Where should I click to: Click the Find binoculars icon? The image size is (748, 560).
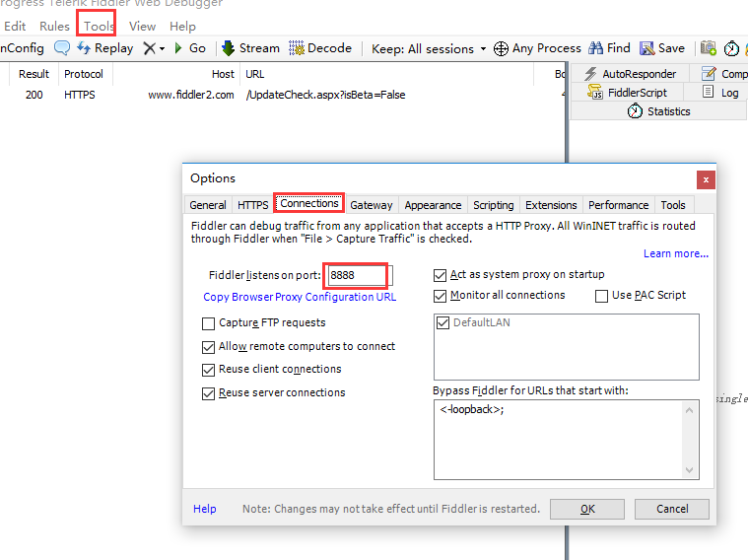595,48
